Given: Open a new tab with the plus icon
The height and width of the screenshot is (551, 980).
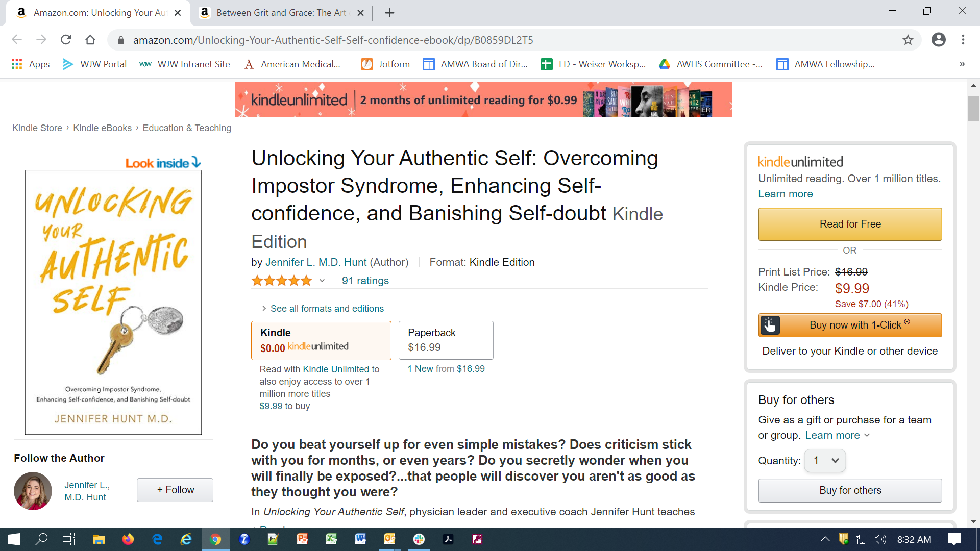Looking at the screenshot, I should 389,13.
